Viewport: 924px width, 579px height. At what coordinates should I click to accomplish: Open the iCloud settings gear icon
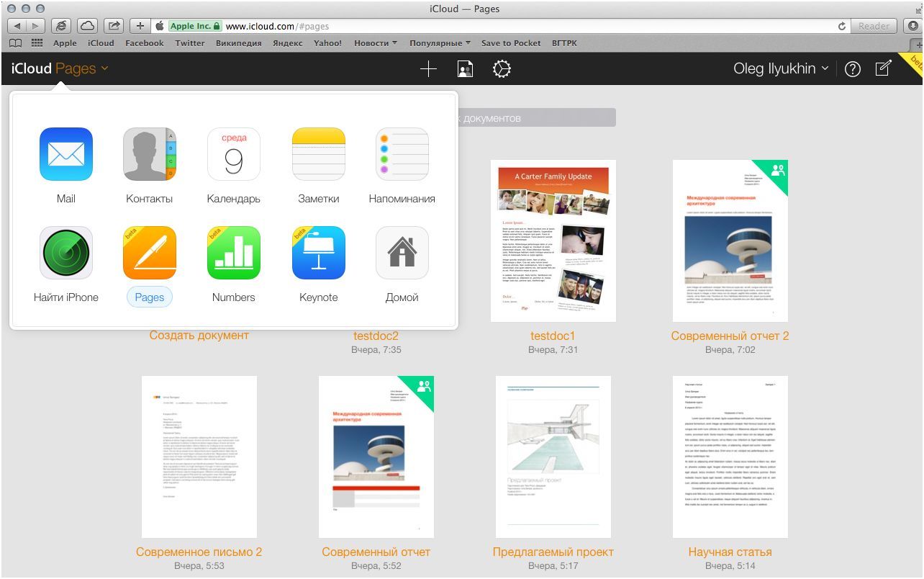coord(501,68)
